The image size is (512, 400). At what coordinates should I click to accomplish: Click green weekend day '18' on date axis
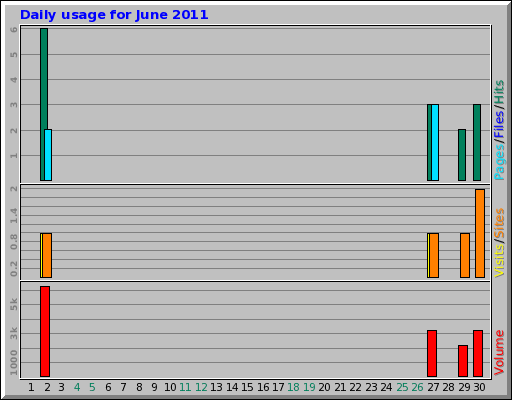point(293,387)
